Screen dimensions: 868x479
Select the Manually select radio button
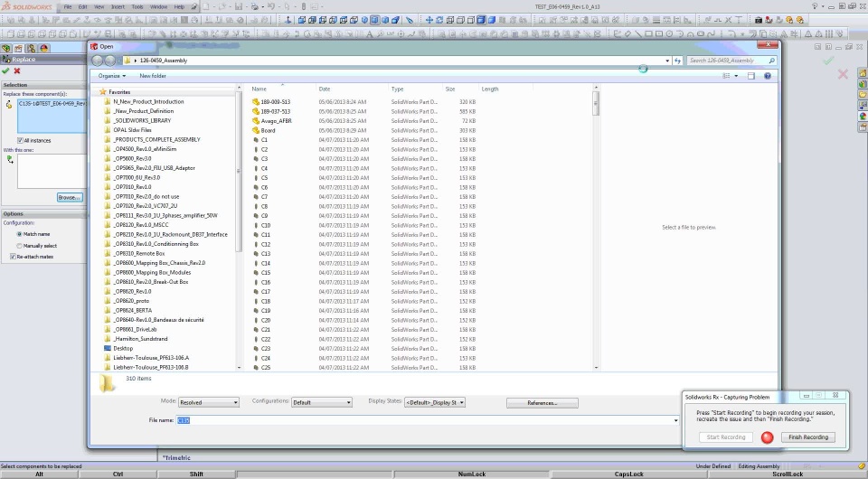tap(19, 246)
